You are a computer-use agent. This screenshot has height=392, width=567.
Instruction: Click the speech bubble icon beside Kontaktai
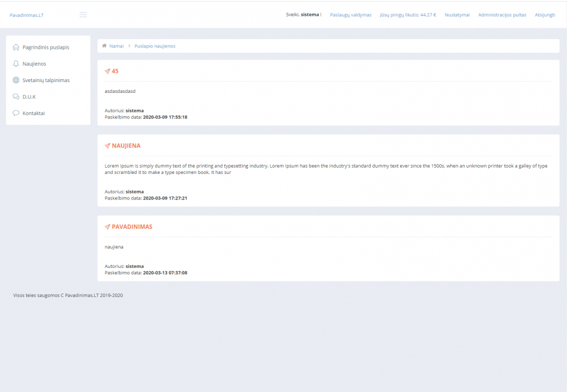(x=16, y=113)
